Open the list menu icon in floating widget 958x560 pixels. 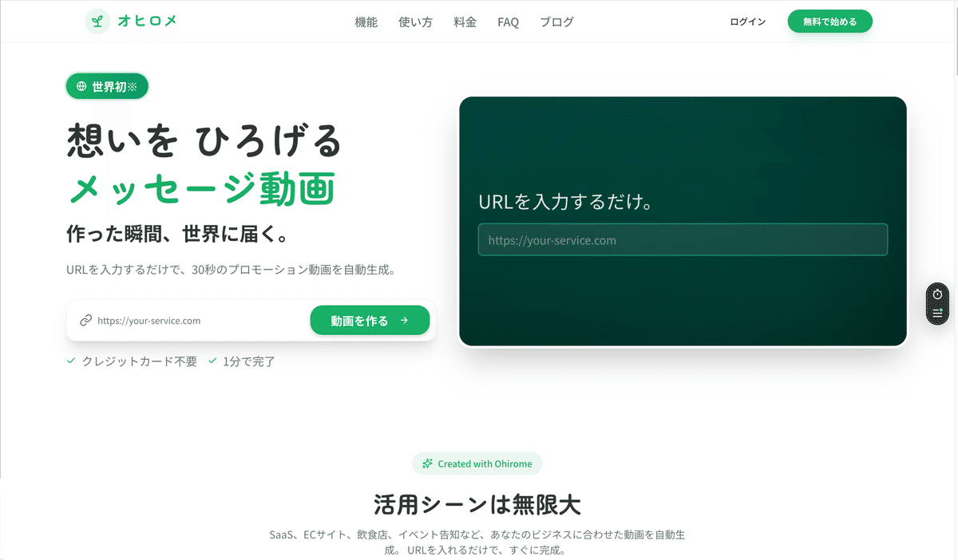click(x=937, y=313)
